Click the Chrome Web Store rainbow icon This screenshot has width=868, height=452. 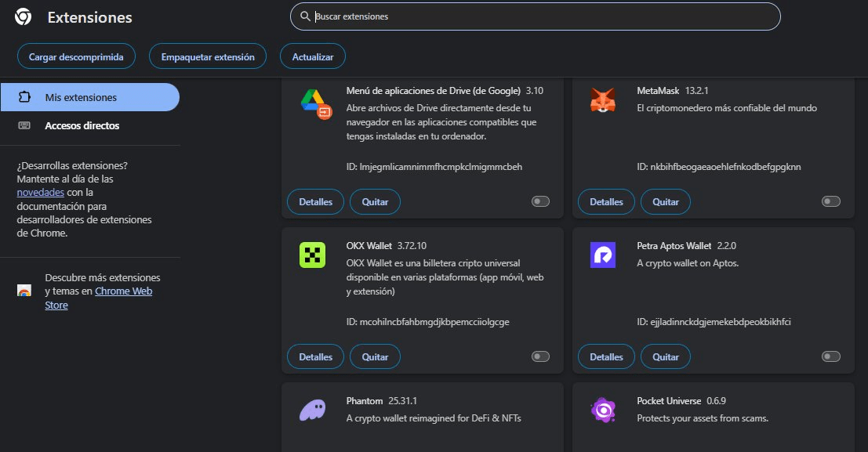[24, 291]
